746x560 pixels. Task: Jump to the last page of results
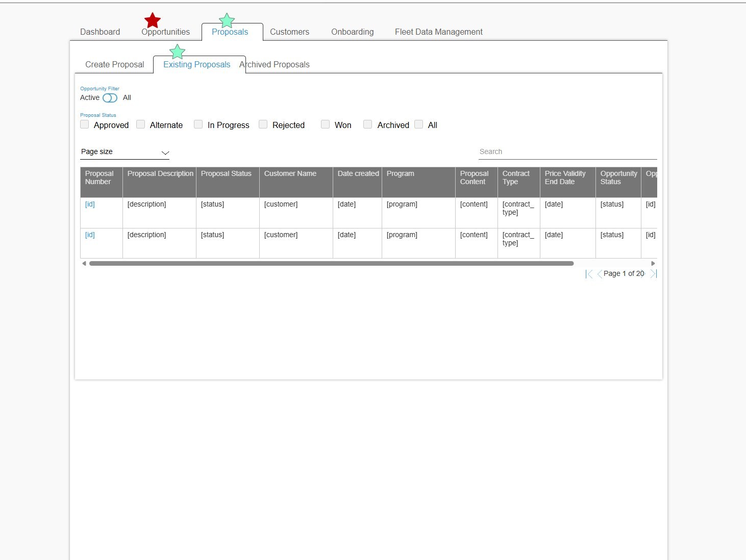(x=654, y=274)
